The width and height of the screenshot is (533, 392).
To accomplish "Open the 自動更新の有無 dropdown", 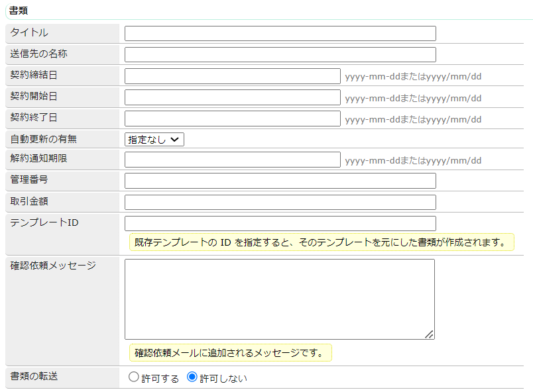I will pos(153,139).
